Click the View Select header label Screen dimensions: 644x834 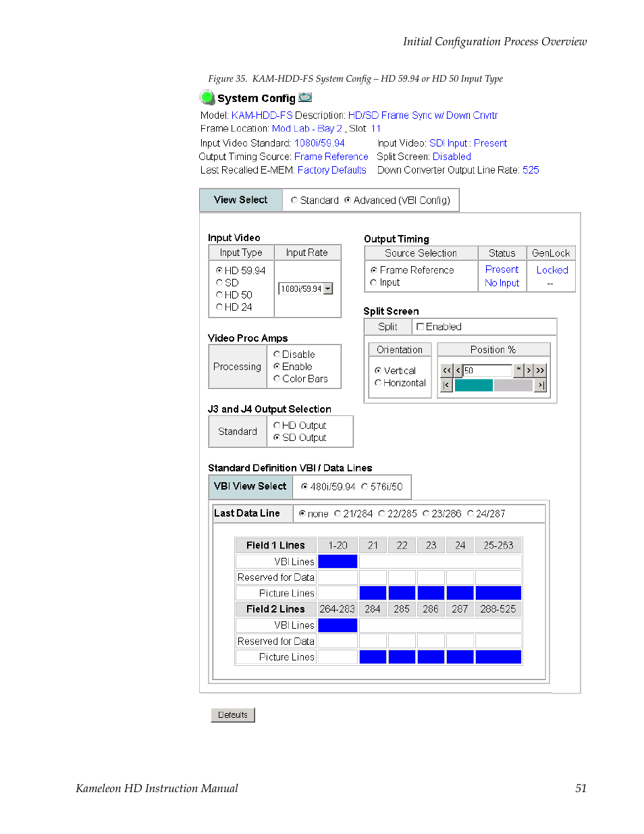click(241, 200)
